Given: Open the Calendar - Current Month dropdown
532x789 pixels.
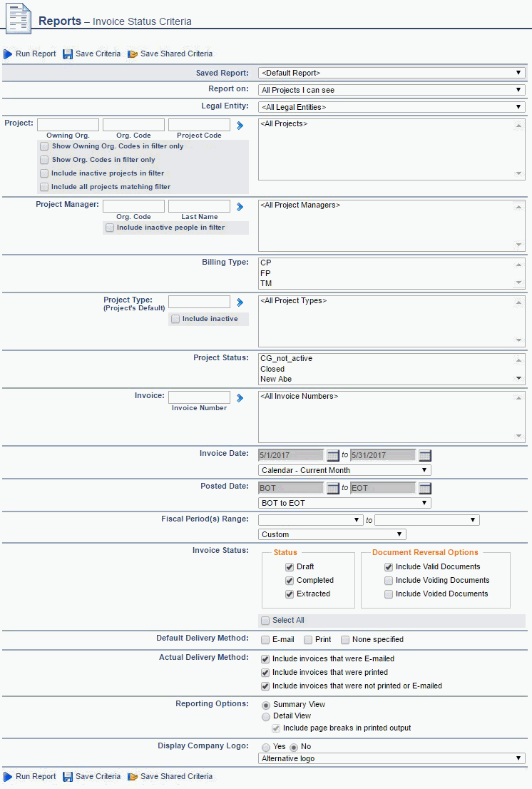Looking at the screenshot, I should point(344,471).
